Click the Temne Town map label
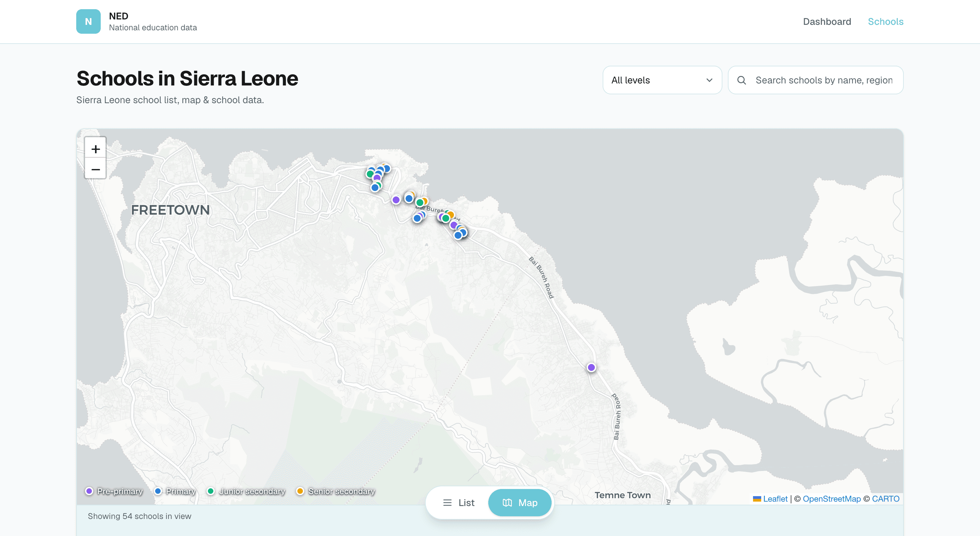The height and width of the screenshot is (536, 980). [x=622, y=495]
